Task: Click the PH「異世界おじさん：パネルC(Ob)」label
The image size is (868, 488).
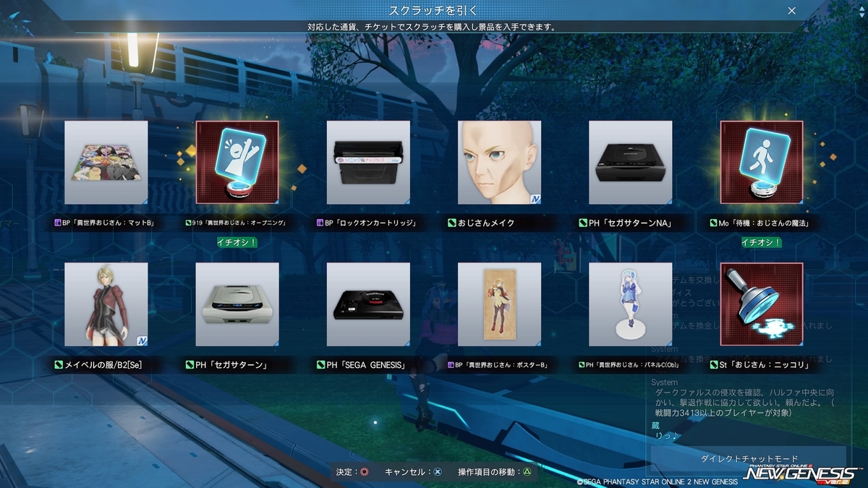Action: [x=631, y=365]
